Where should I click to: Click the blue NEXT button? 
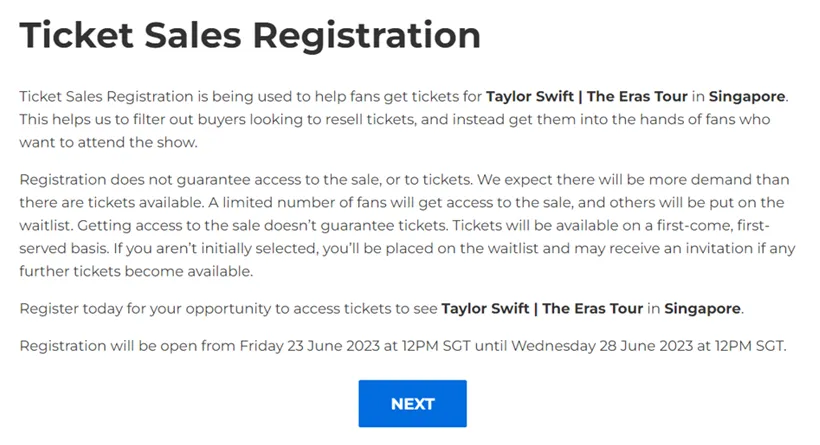click(x=412, y=404)
